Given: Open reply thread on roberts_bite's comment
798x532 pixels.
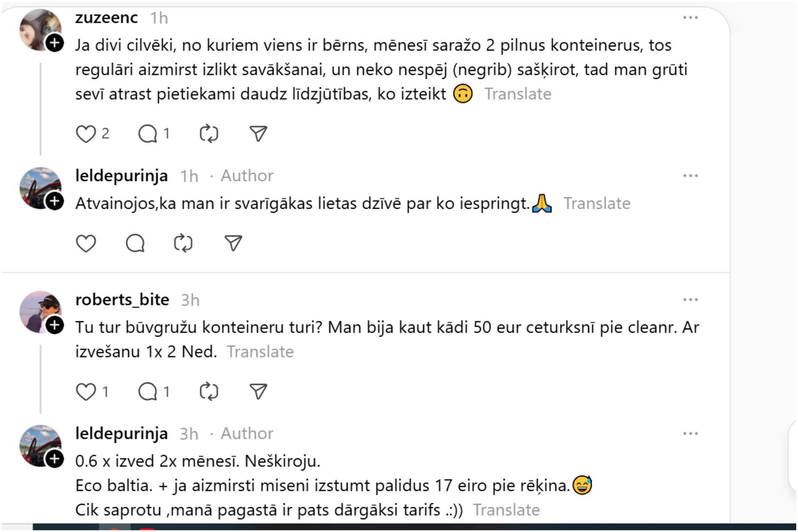Looking at the screenshot, I should click(148, 392).
